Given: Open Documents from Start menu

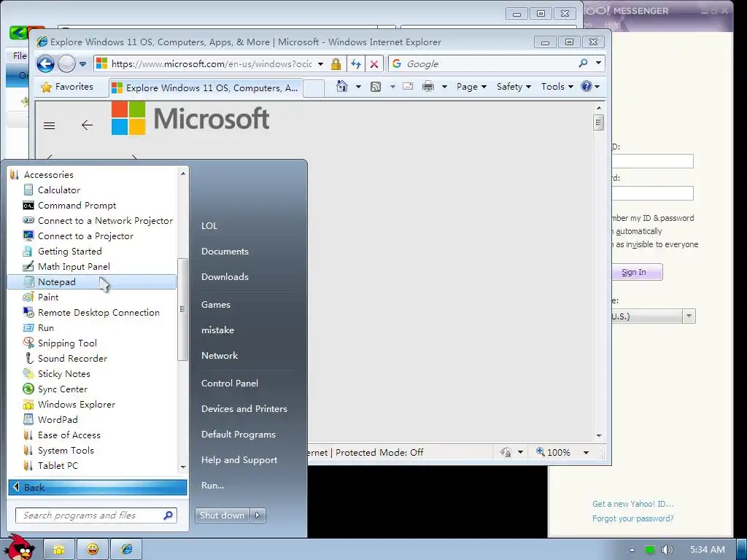Looking at the screenshot, I should [225, 252].
